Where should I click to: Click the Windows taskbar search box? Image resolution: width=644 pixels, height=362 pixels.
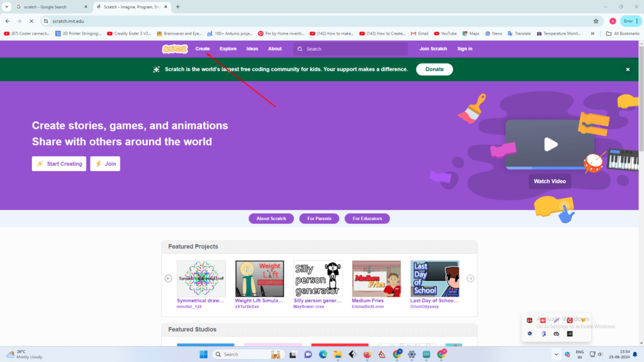pyautogui.click(x=247, y=354)
